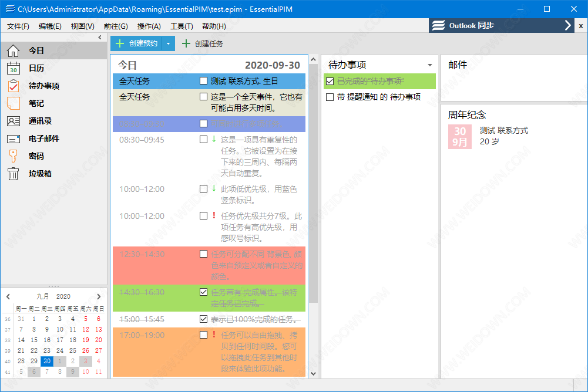
Task: Click the low priority arrow on 08:30–09:45 task
Action: tap(214, 139)
